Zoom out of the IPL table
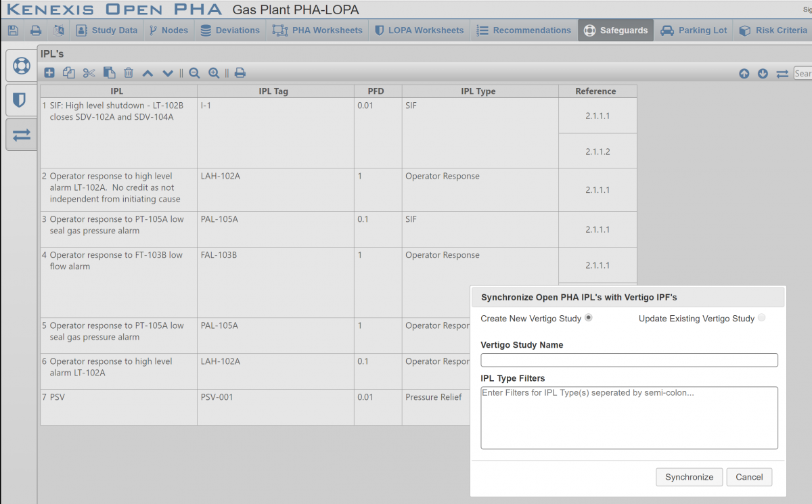The image size is (812, 504). 194,73
